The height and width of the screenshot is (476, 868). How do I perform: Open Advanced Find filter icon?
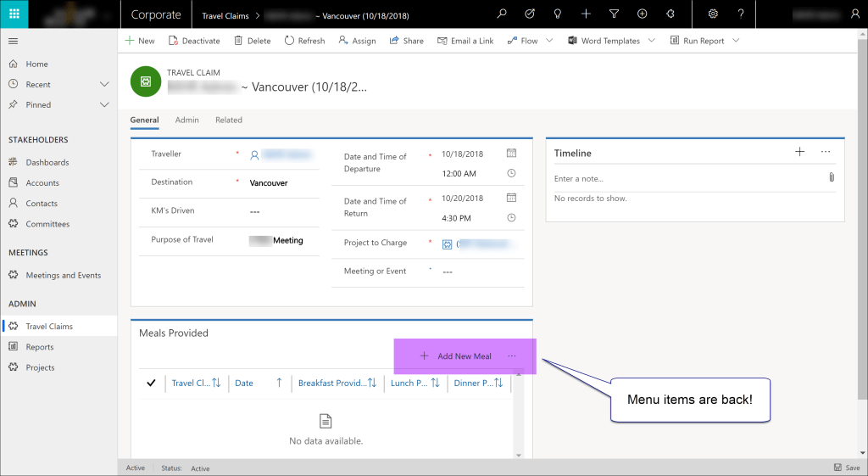(x=614, y=14)
